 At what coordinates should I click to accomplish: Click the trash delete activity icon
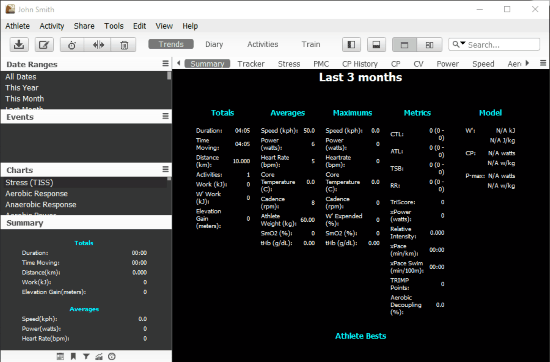pos(123,45)
